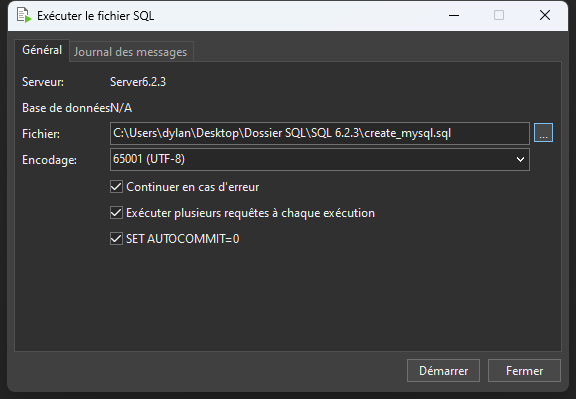Screen dimensions: 576x399
Task: Click the Fermer button
Action: click(x=524, y=371)
